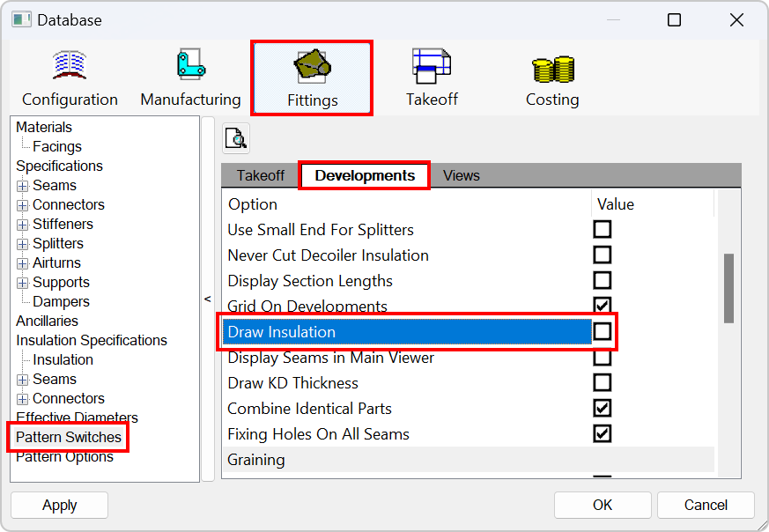The height and width of the screenshot is (532, 769).
Task: Enable the Draw Insulation option
Action: tap(603, 332)
